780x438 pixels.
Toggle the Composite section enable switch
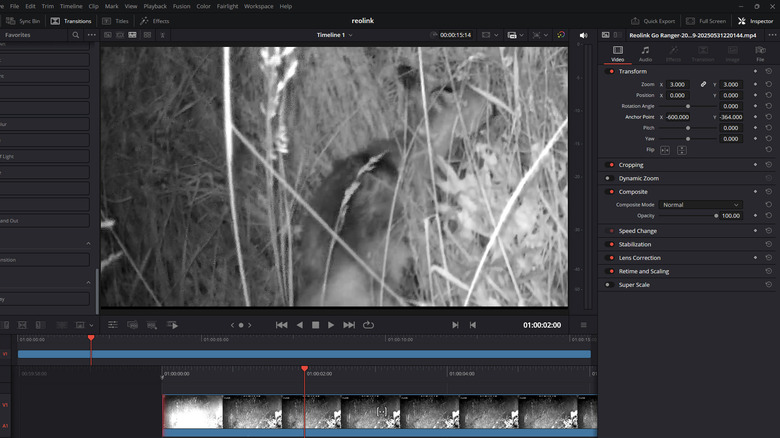click(611, 192)
